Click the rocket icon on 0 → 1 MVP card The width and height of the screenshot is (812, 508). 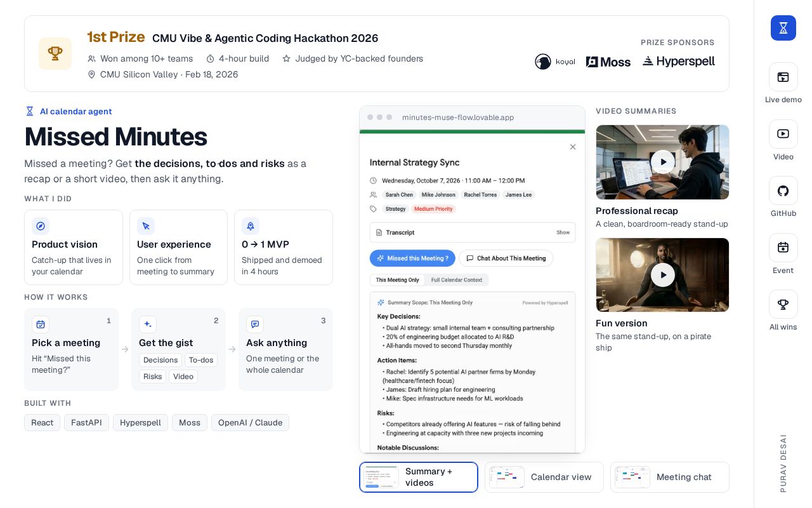[x=251, y=226]
